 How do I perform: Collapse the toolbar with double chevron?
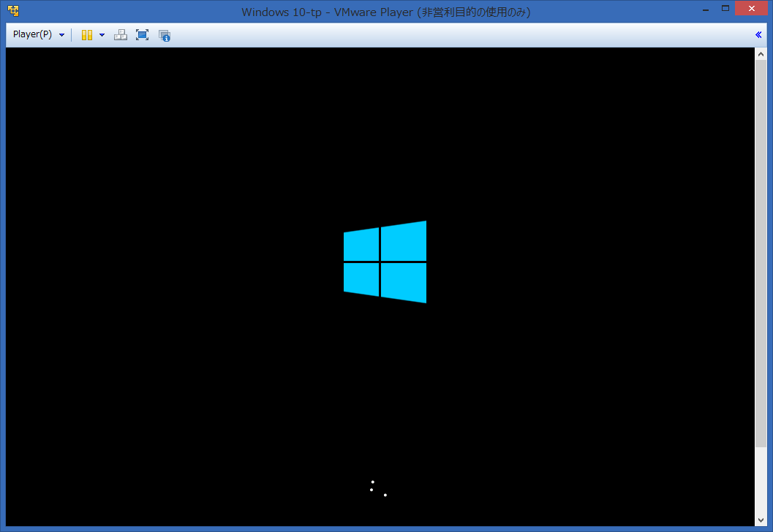coord(758,34)
